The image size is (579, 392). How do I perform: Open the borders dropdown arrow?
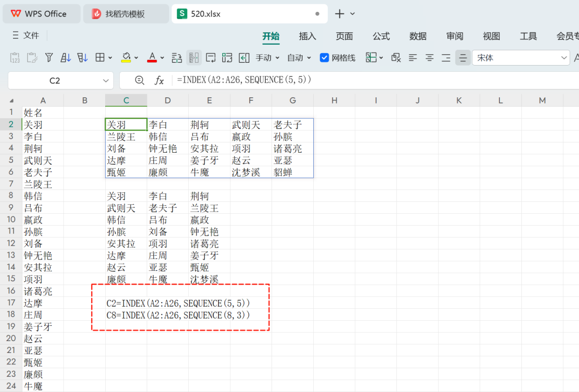coord(110,58)
